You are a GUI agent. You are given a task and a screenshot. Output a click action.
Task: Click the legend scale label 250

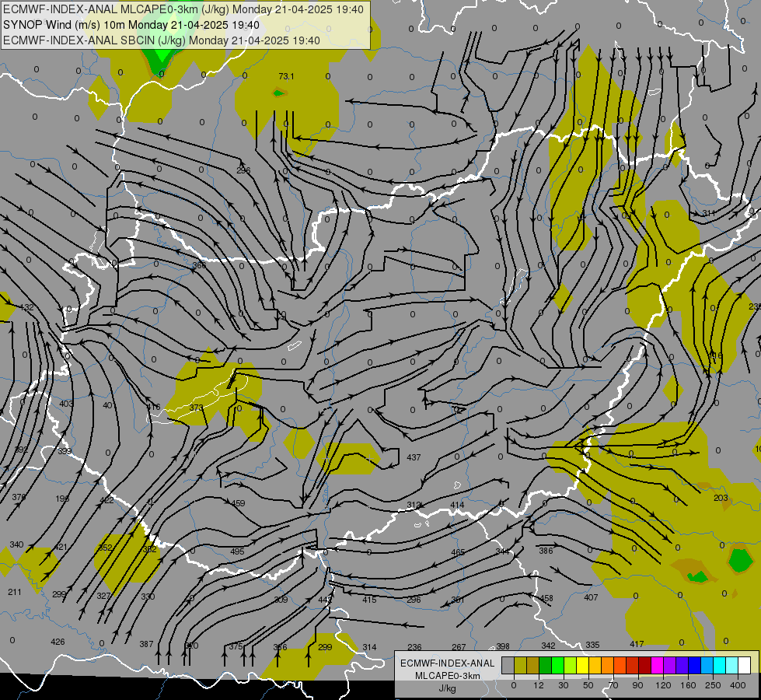pyautogui.click(x=713, y=685)
